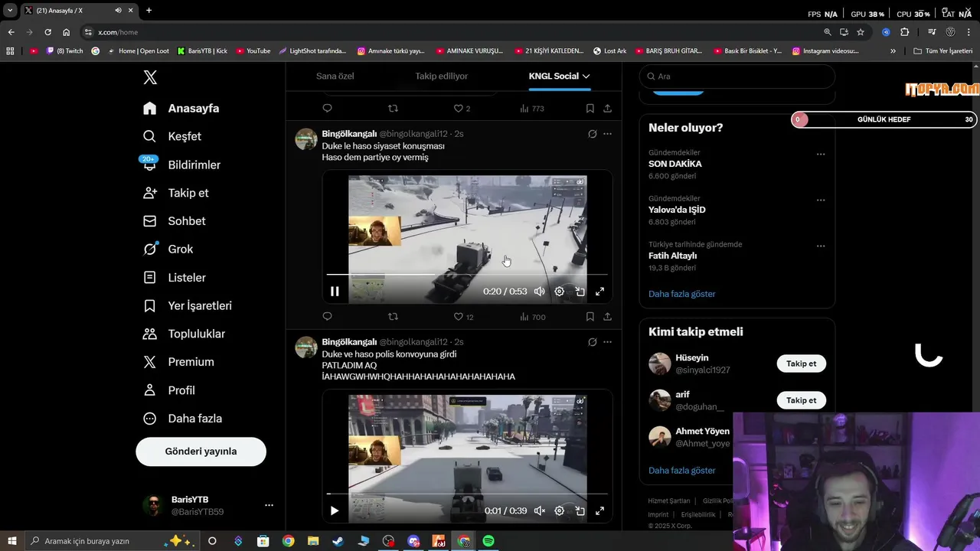The image size is (980, 551).
Task: Open Chrome media controls icon
Action: [932, 32]
